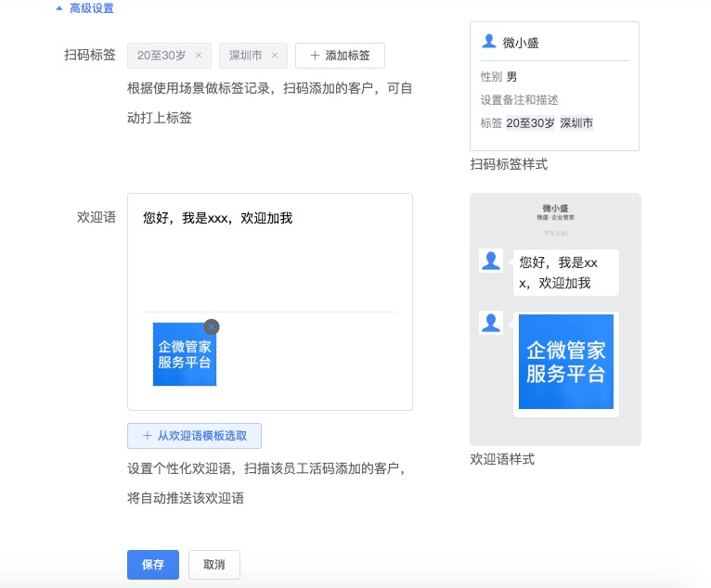The width and height of the screenshot is (711, 588).
Task: Click the 深圳市 tag chip text
Action: pos(245,56)
